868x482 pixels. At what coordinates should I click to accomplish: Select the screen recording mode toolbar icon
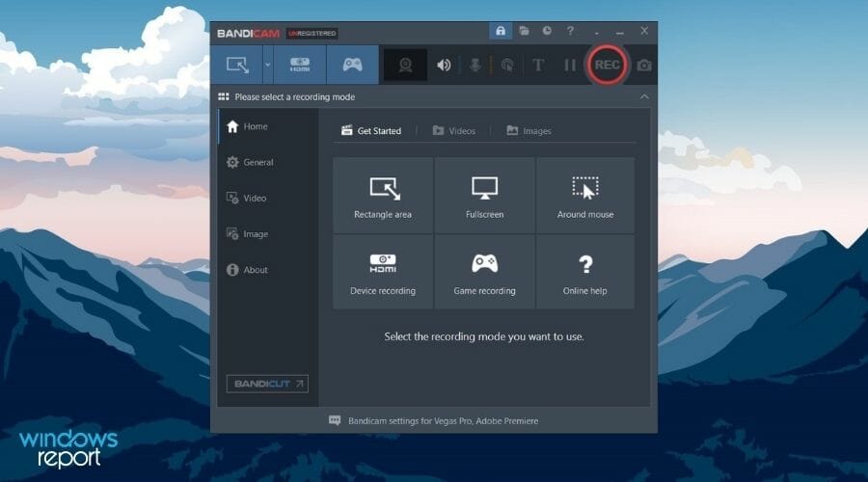[x=237, y=65]
